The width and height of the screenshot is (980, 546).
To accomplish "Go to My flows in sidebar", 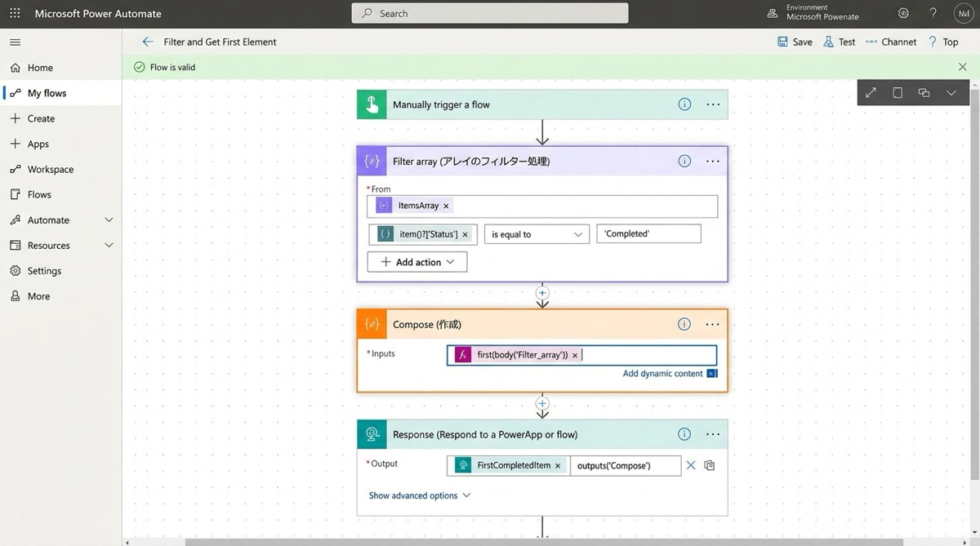I will click(x=47, y=93).
